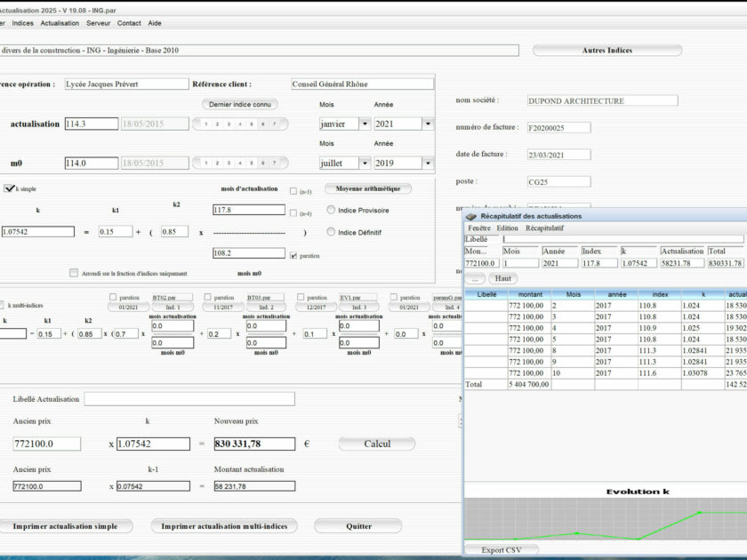Open the janvier month dropdown
The width and height of the screenshot is (747, 560).
365,124
